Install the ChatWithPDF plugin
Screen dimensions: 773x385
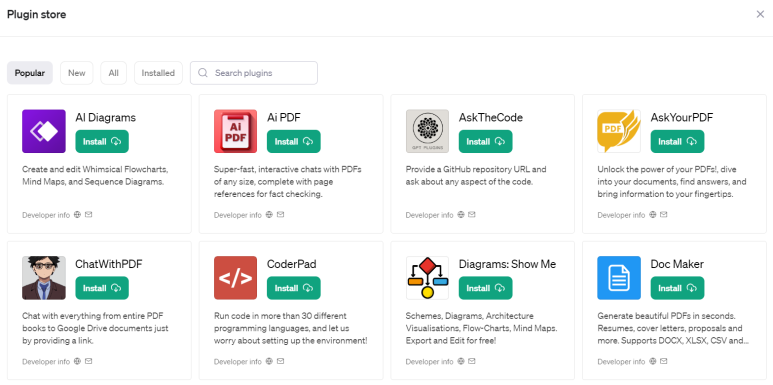[x=102, y=288]
